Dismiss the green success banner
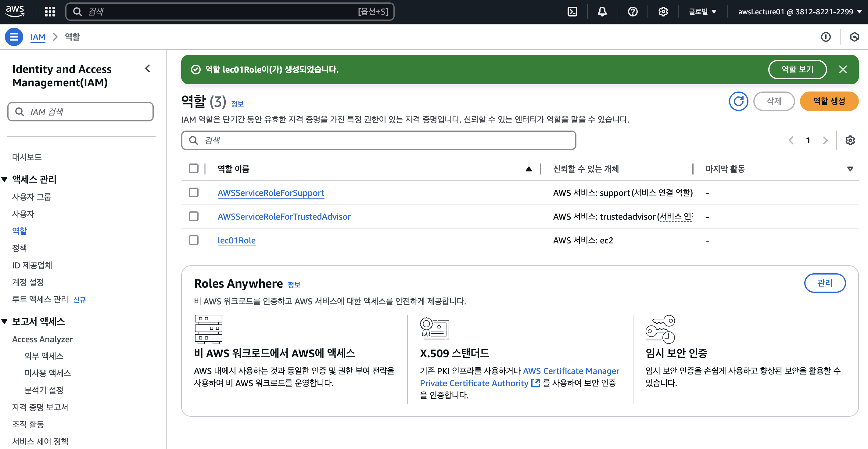This screenshot has width=868, height=449. (x=842, y=70)
